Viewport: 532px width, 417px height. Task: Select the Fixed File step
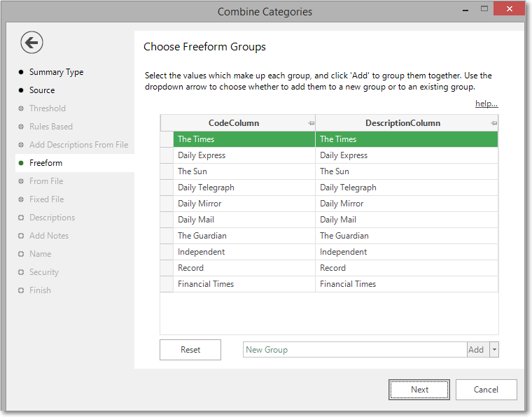pos(46,199)
